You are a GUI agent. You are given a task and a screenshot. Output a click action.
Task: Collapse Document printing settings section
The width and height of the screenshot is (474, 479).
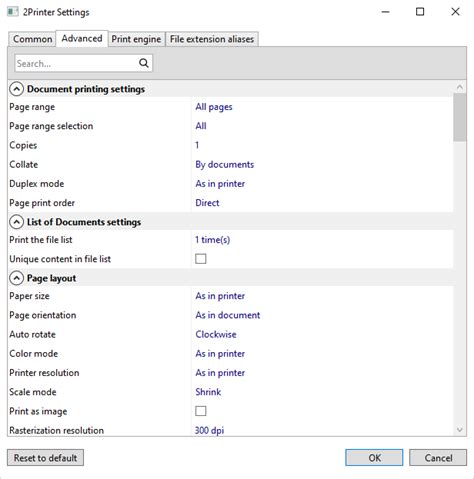(x=16, y=89)
